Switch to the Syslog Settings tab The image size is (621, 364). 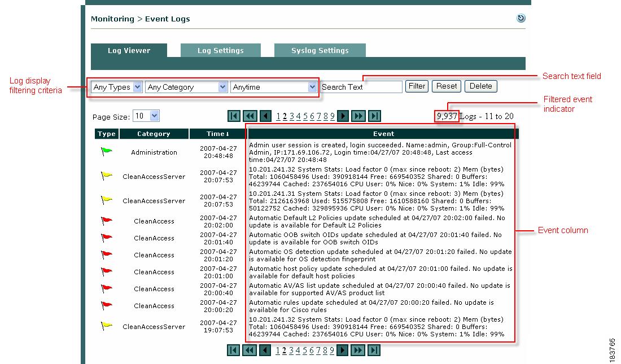tap(320, 50)
